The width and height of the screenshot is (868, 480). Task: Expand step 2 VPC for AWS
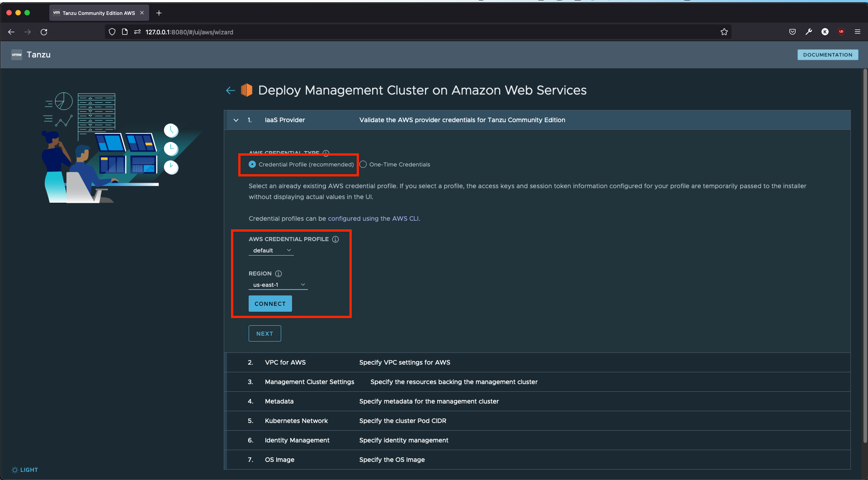[537, 362]
